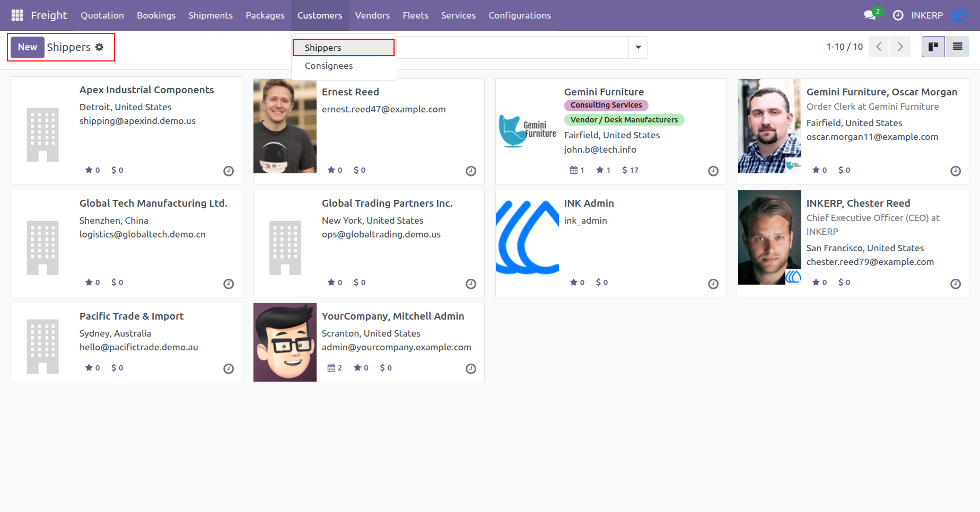Click the INKERP username
This screenshot has height=512, width=980.
click(927, 15)
